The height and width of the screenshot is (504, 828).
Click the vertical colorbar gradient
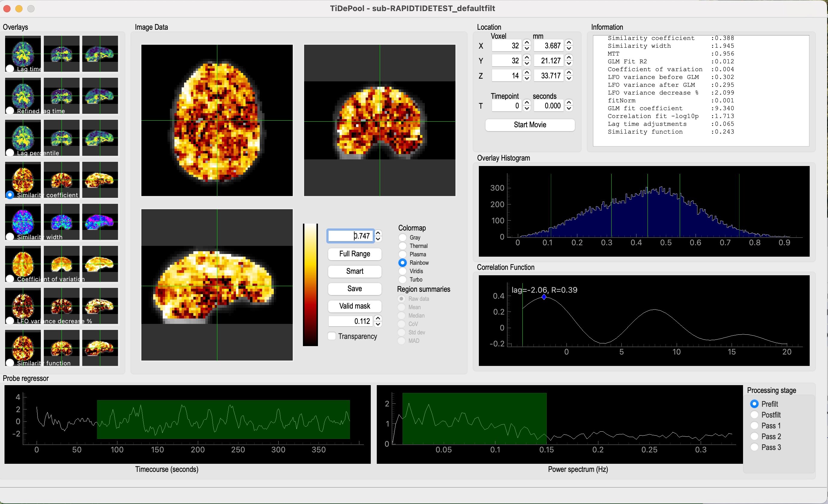coord(310,285)
